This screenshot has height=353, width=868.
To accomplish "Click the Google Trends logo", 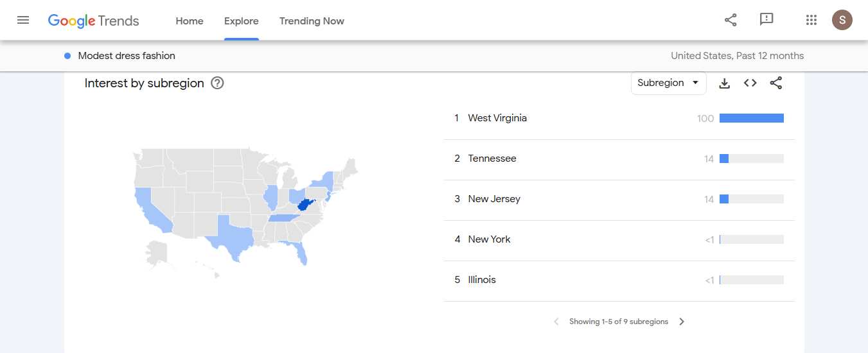I will click(94, 21).
